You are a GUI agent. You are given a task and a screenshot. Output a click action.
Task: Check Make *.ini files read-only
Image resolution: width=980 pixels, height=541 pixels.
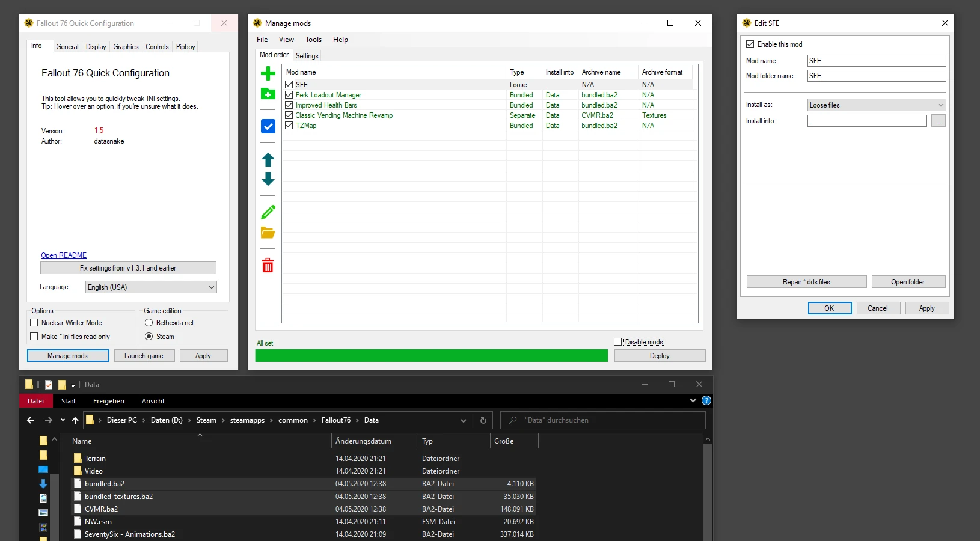point(34,337)
